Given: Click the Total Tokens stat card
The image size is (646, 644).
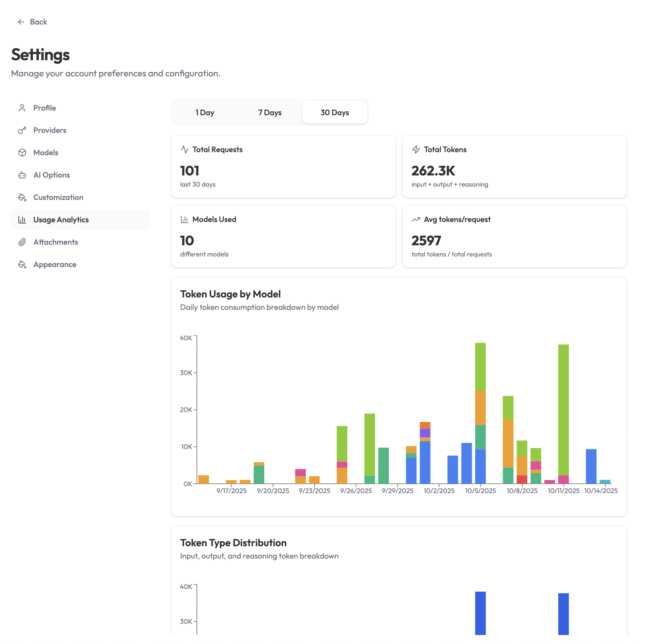Looking at the screenshot, I should click(x=514, y=166).
